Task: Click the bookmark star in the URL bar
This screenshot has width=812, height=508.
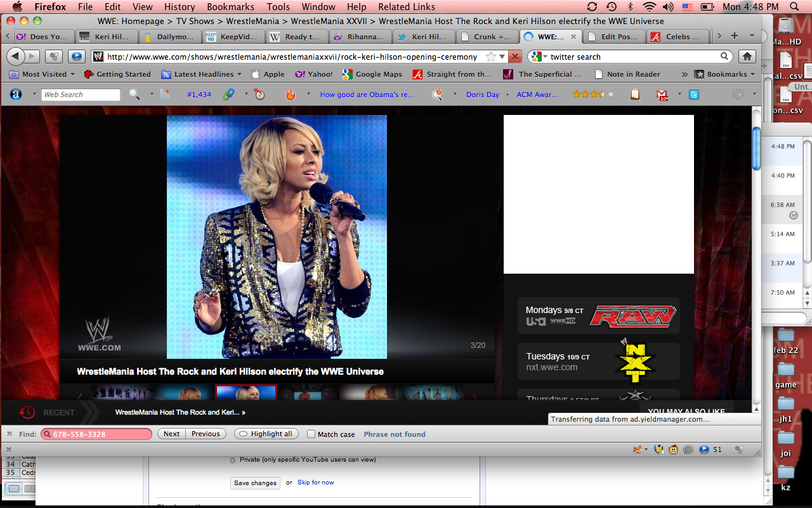Action: (490, 57)
